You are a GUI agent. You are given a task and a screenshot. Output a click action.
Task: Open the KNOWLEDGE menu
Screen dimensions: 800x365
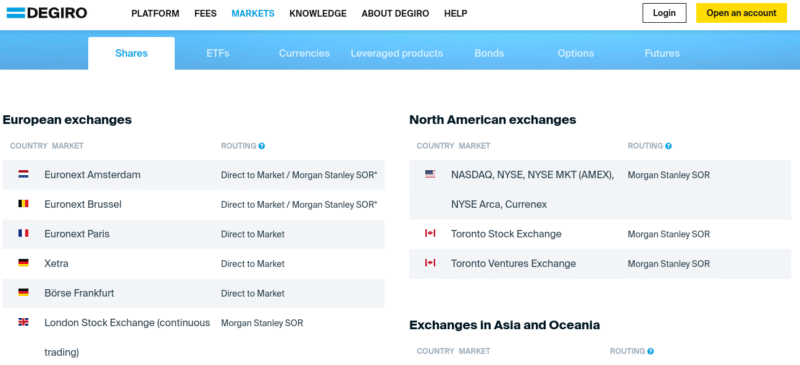pos(318,14)
